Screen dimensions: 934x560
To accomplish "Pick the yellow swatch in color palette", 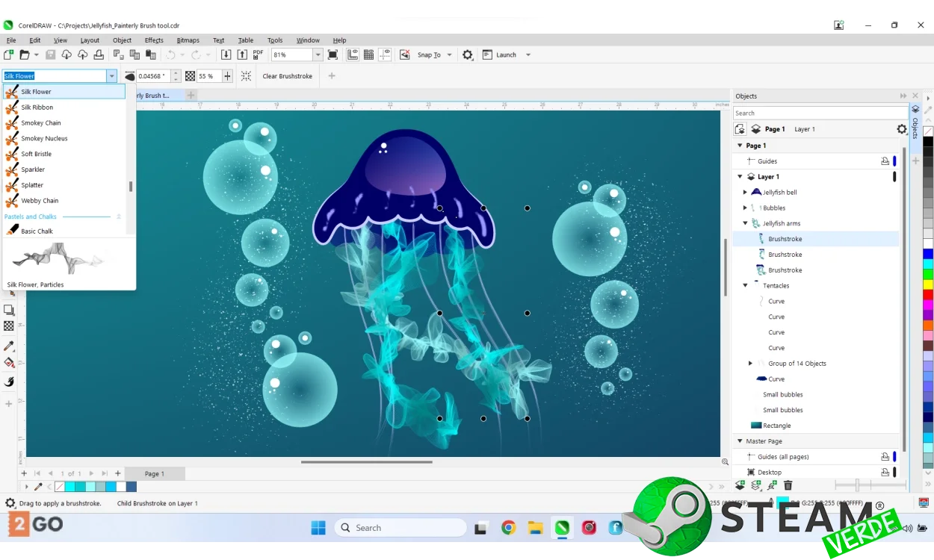I will [928, 284].
